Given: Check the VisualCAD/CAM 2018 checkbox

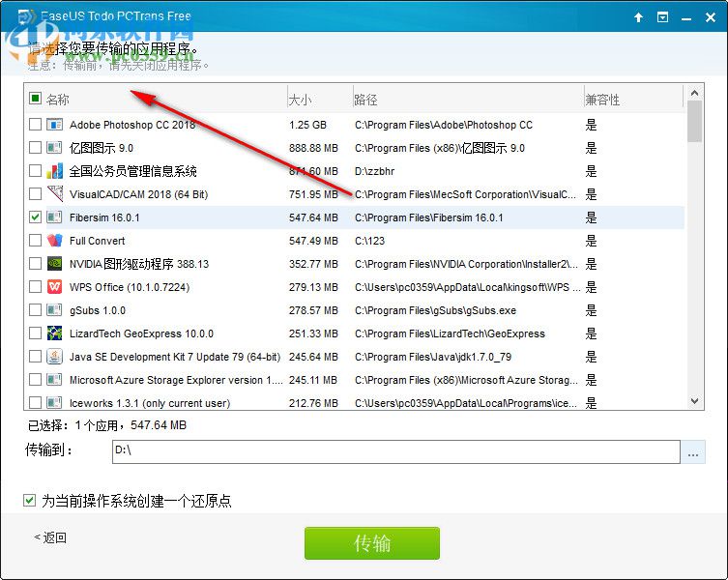Looking at the screenshot, I should coord(35,193).
